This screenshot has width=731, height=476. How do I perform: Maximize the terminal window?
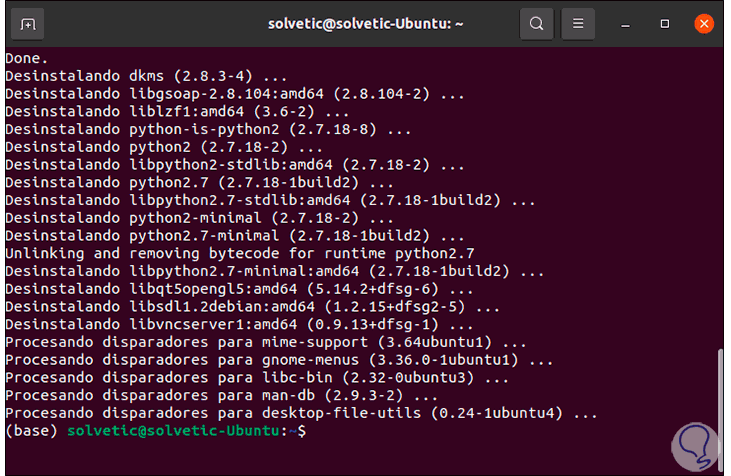[665, 24]
